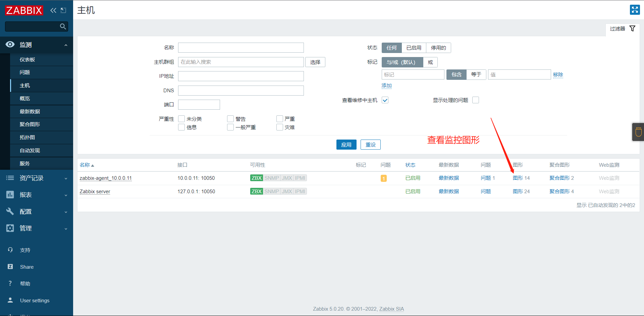
Task: Click the eye icon for 监测
Action: click(10, 45)
